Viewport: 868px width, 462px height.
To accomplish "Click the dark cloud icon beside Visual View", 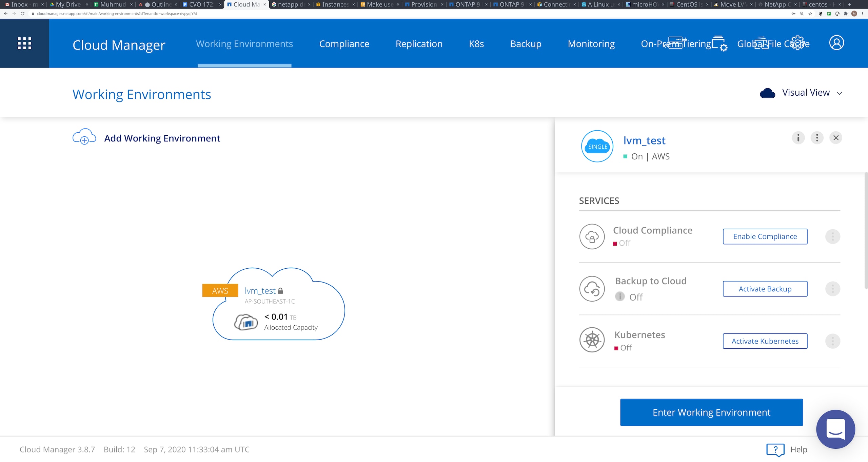I will 767,93.
